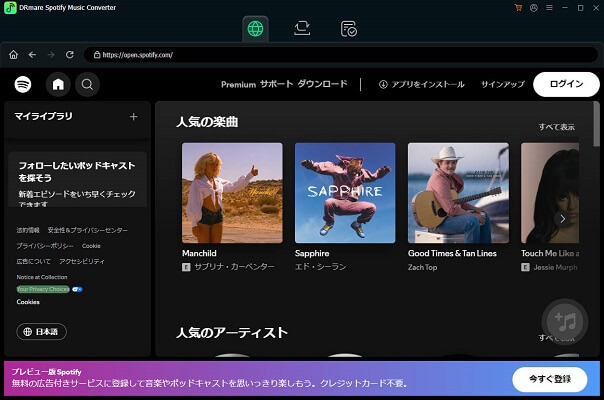Open the web browser globe tab
Screen dimensions: 604x400
[255, 29]
